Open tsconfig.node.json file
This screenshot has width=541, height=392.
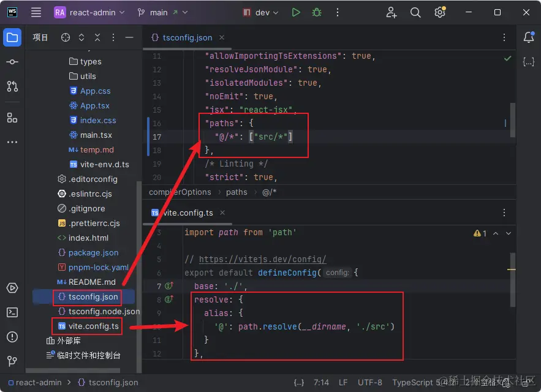99,312
